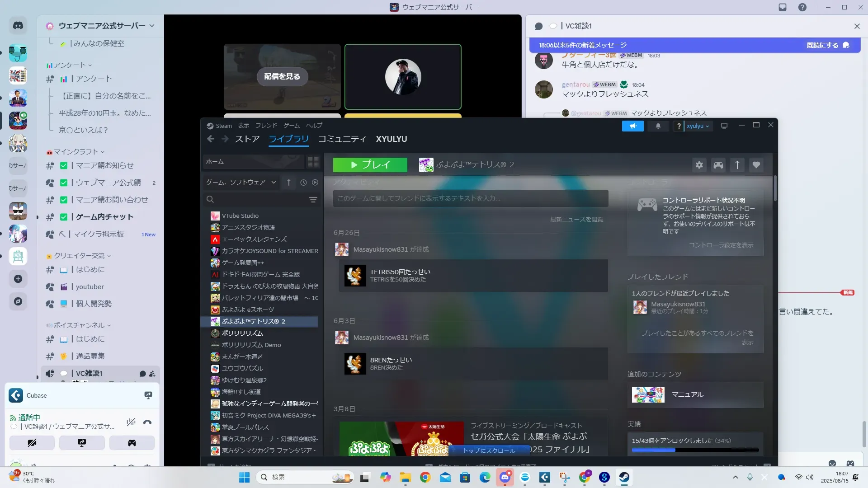Open controller layout icon in Steam
868x488 pixels.
click(718, 165)
